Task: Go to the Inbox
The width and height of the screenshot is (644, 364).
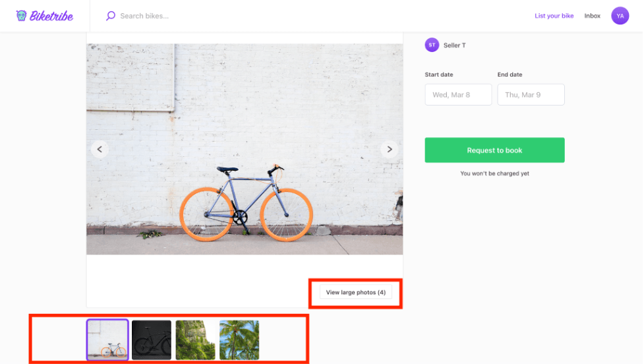Action: (592, 16)
